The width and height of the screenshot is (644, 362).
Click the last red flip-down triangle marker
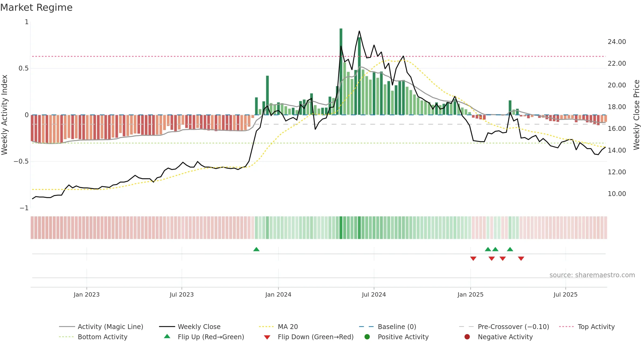521,258
